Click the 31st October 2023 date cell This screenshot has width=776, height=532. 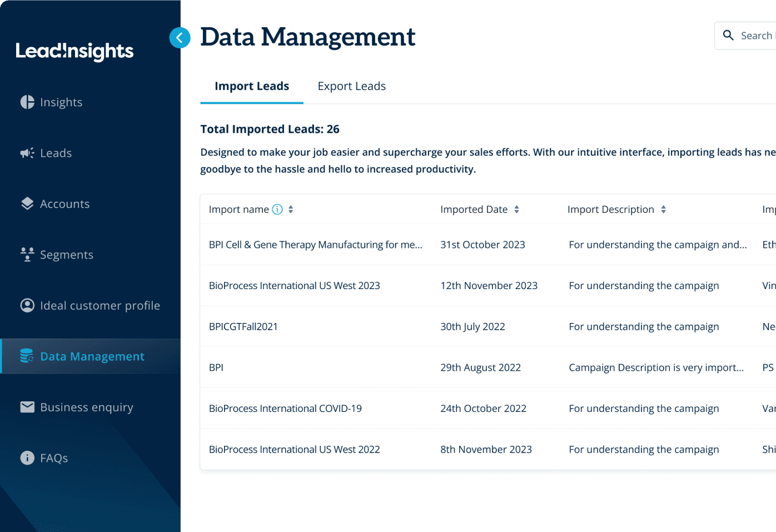pos(482,245)
